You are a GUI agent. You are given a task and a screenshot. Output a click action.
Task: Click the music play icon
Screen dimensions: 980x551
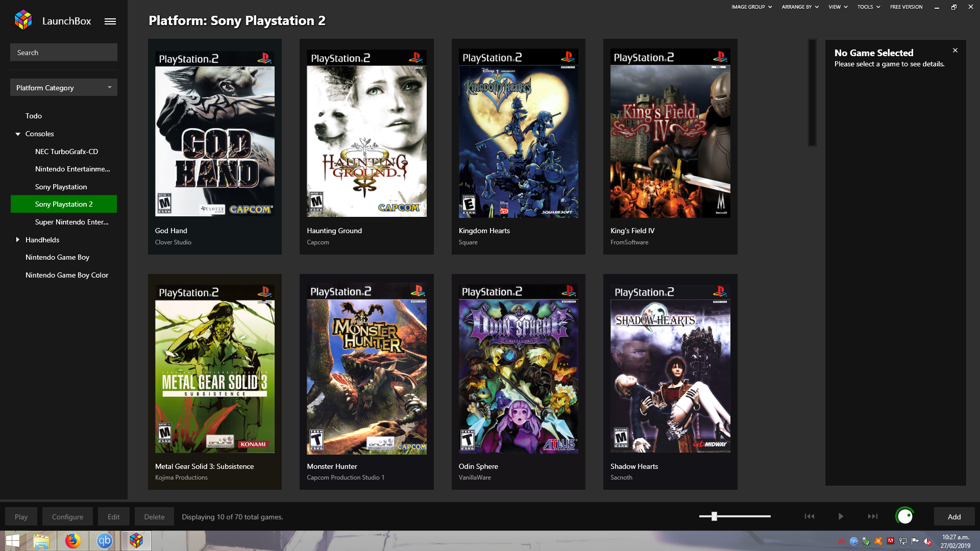pos(841,516)
